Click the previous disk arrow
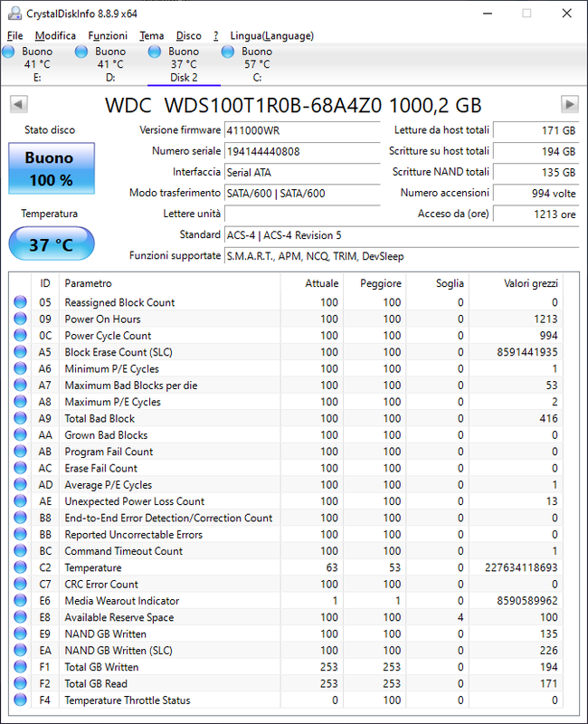This screenshot has width=588, height=724. tap(19, 104)
